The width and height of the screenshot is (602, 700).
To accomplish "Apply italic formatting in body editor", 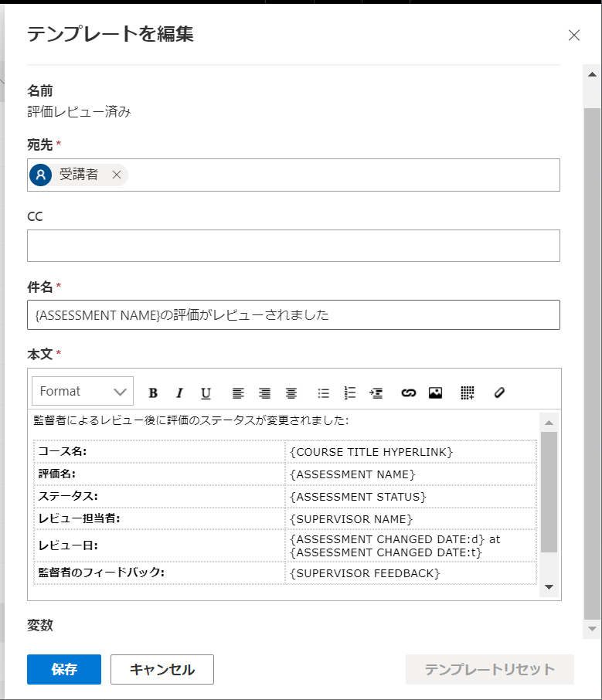I will pyautogui.click(x=179, y=392).
